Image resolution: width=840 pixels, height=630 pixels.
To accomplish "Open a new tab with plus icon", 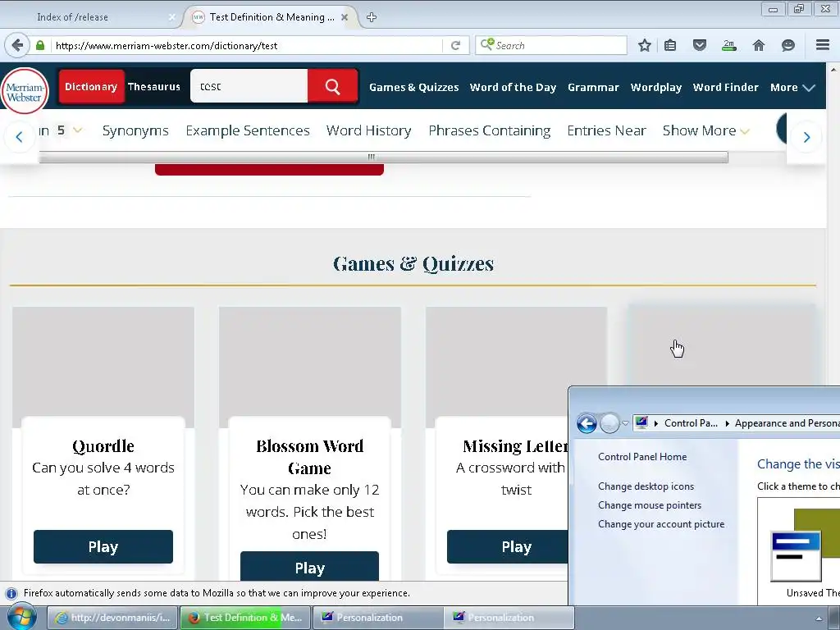I will pos(372,17).
